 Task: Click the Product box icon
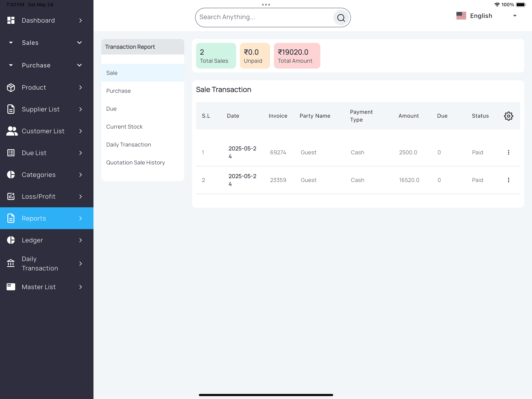coord(11,88)
